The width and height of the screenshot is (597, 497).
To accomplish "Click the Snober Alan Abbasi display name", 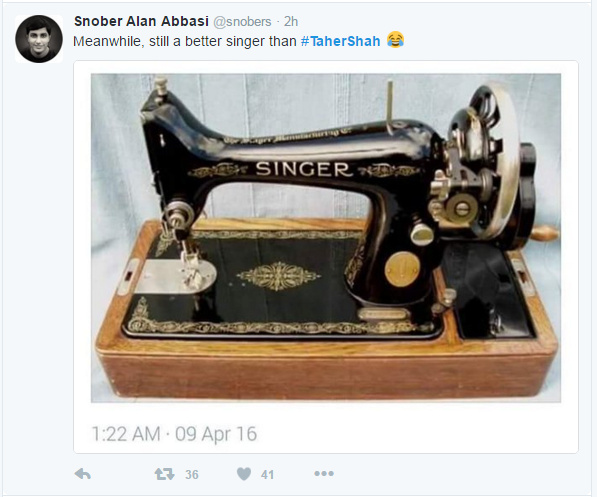I will click(x=141, y=21).
